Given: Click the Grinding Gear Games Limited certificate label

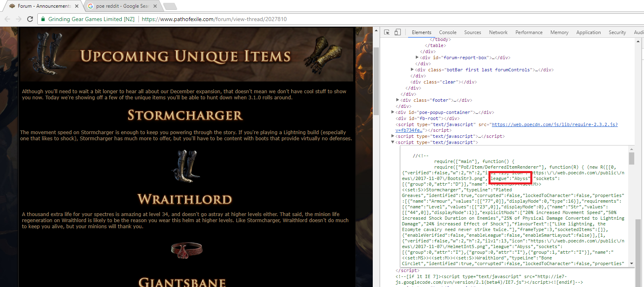Looking at the screenshot, I should click(x=91, y=19).
